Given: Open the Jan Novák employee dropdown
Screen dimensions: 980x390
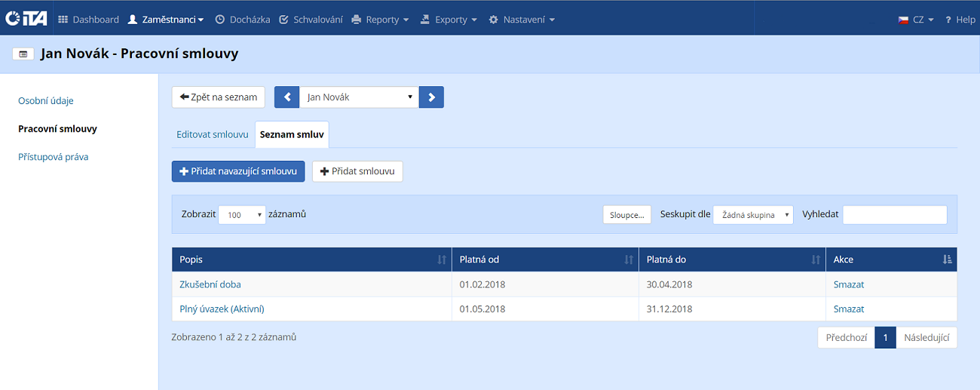Looking at the screenshot, I should coord(359,97).
